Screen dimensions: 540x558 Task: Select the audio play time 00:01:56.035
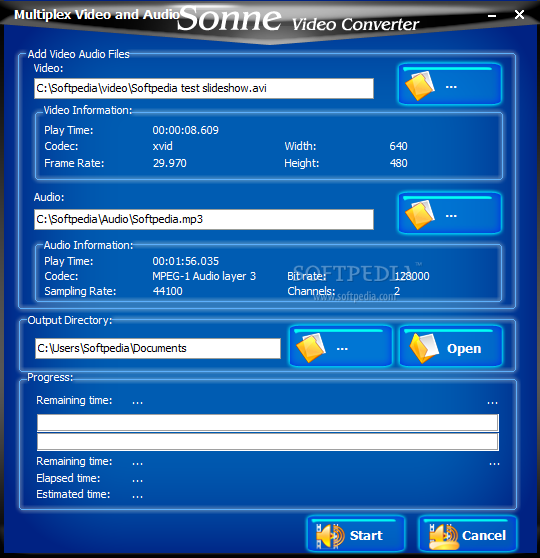pos(185,261)
